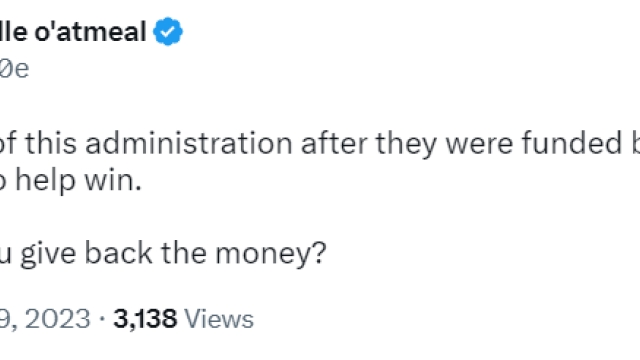The image size is (640, 360).
Task: Click the word give in the tweet
Action: (x=48, y=253)
